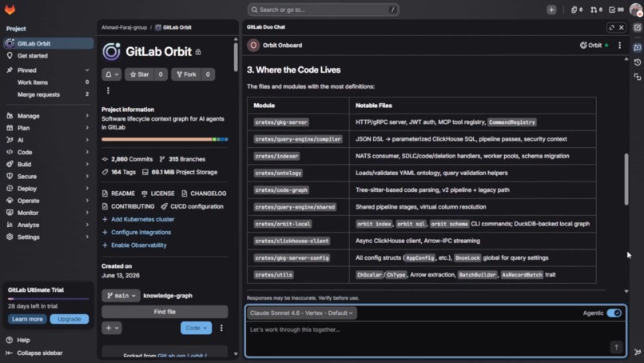Click the GitLab fox logo
This screenshot has height=363, width=644.
pyautogui.click(x=10, y=10)
